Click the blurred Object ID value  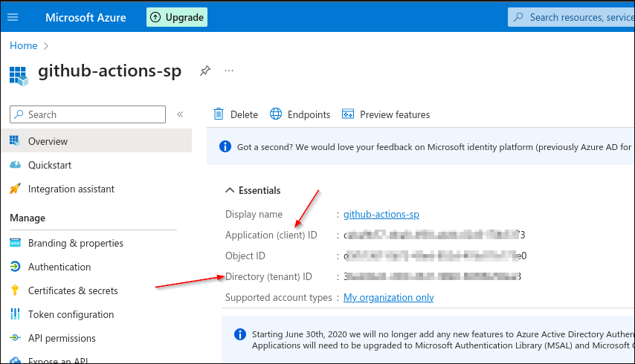point(435,256)
